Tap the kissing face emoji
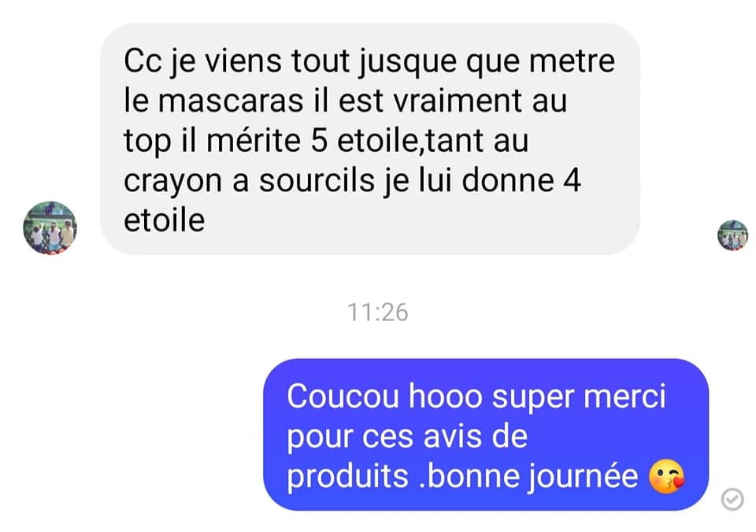This screenshot has height=532, width=756. (667, 476)
